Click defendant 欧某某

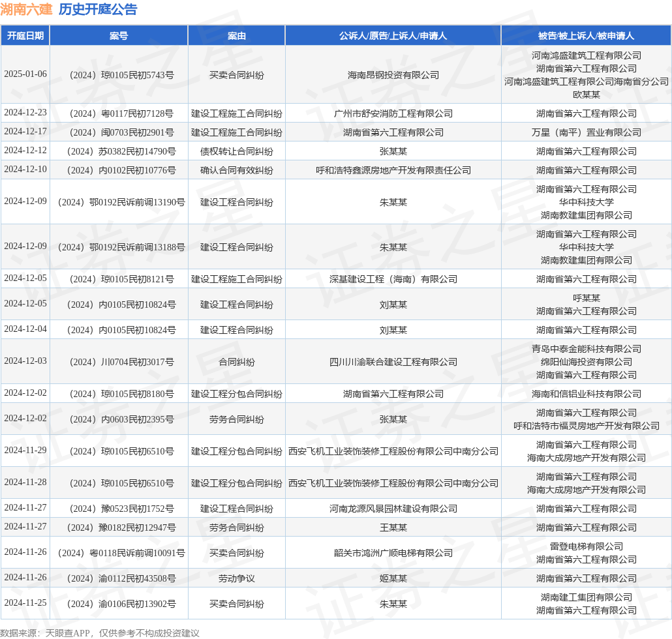pos(587,95)
